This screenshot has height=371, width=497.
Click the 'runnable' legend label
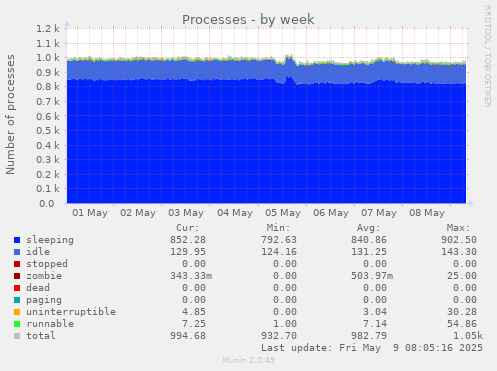click(50, 324)
